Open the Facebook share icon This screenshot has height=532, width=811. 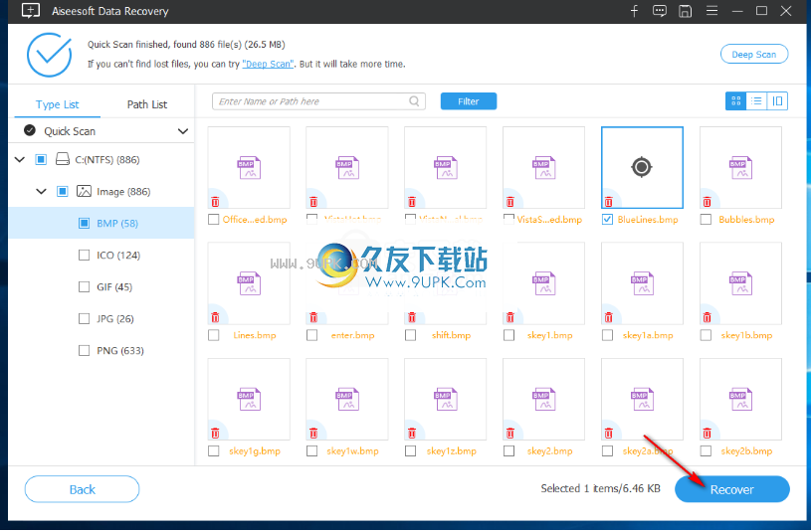click(634, 11)
